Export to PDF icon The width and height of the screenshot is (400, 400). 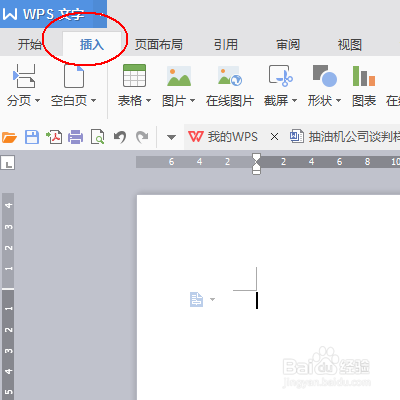(x=54, y=137)
